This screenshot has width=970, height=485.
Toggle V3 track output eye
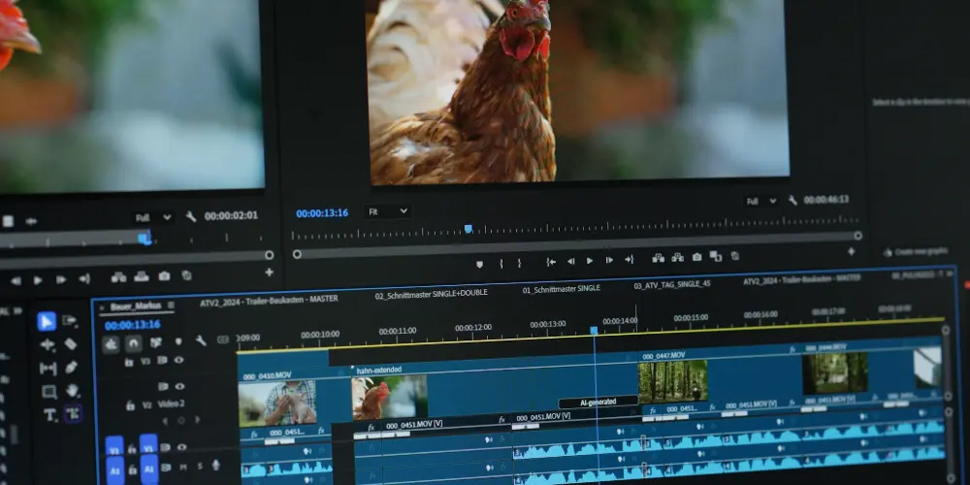pos(179,360)
